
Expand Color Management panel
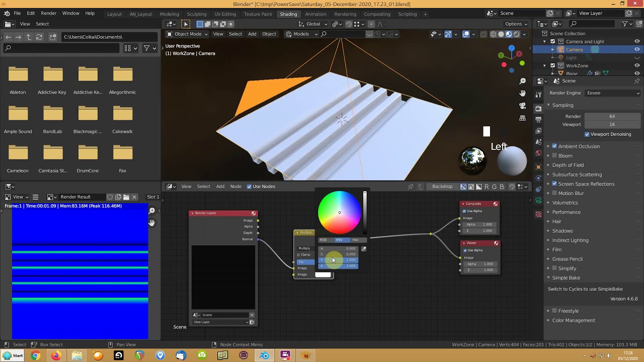(573, 320)
